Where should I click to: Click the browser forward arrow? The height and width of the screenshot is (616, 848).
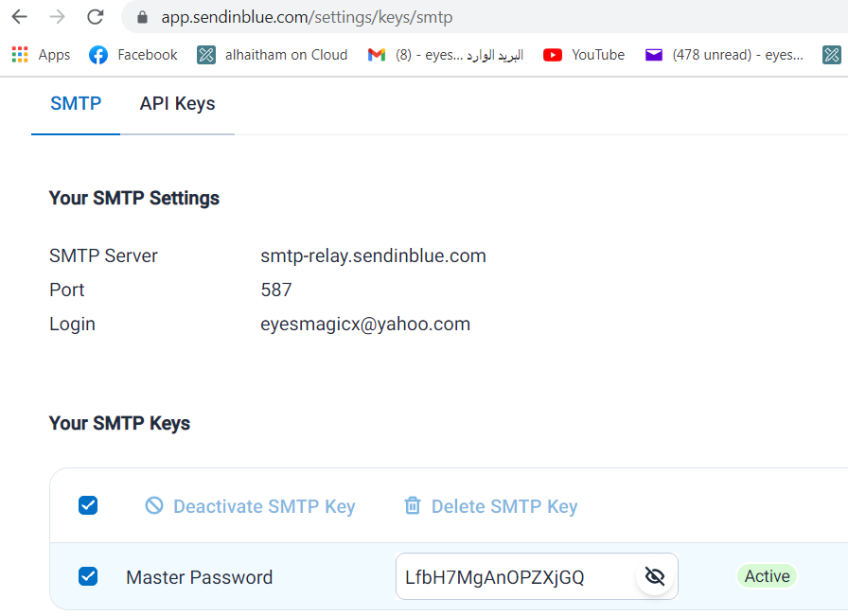pos(57,17)
